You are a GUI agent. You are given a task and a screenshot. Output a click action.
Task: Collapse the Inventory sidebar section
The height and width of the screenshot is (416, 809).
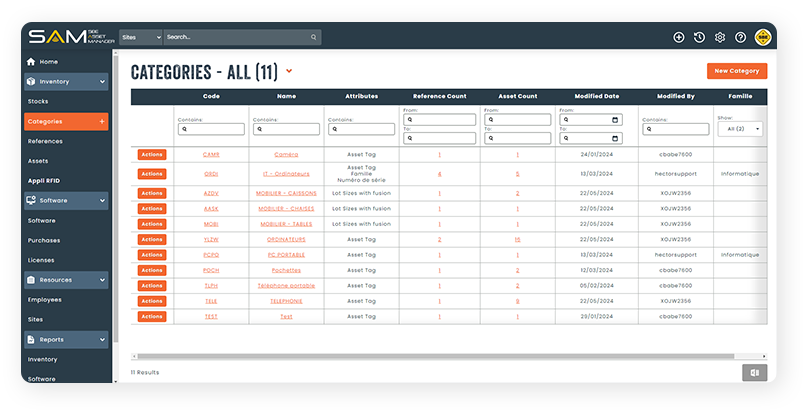coord(102,82)
